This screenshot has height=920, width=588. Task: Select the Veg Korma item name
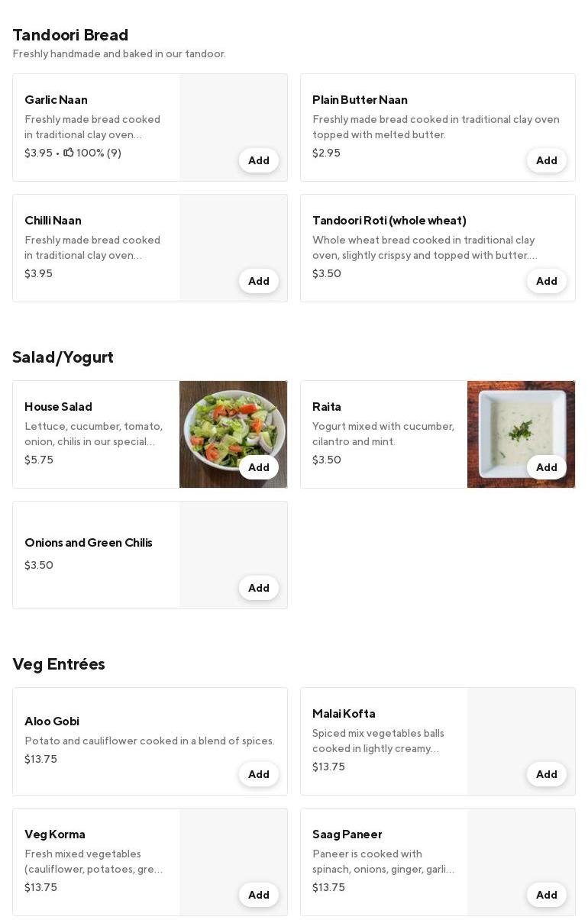click(x=55, y=834)
